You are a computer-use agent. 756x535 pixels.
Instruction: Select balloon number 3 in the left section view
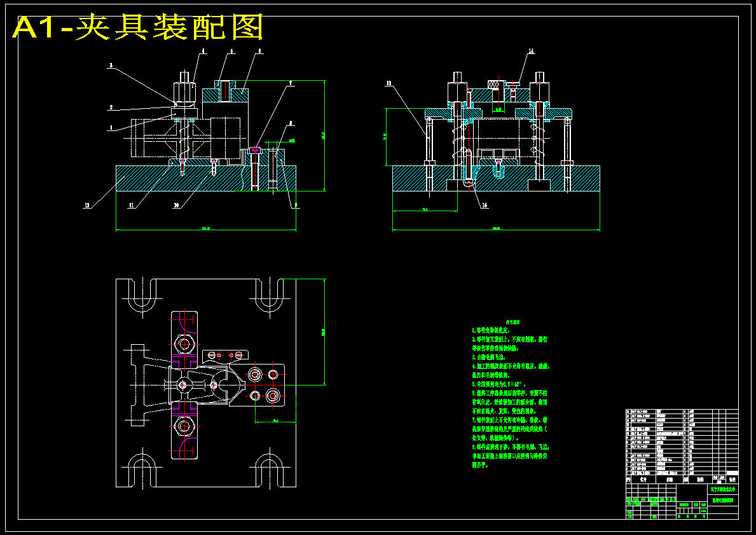pos(111,65)
